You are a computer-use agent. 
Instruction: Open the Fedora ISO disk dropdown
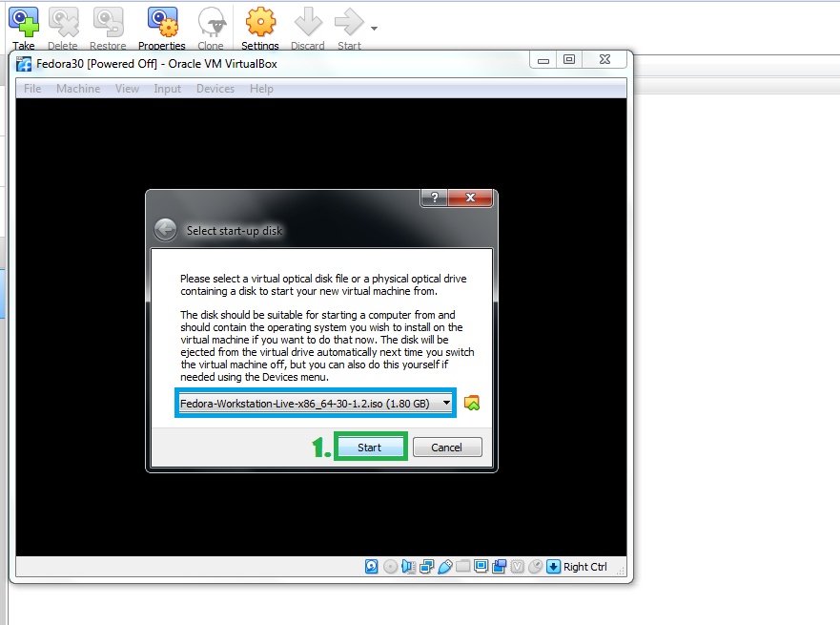[316, 403]
